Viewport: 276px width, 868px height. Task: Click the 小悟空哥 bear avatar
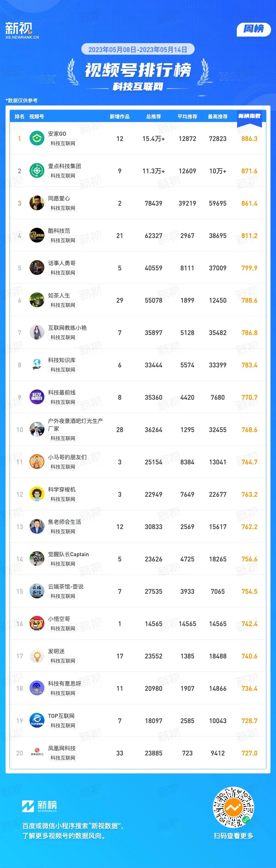click(37, 624)
